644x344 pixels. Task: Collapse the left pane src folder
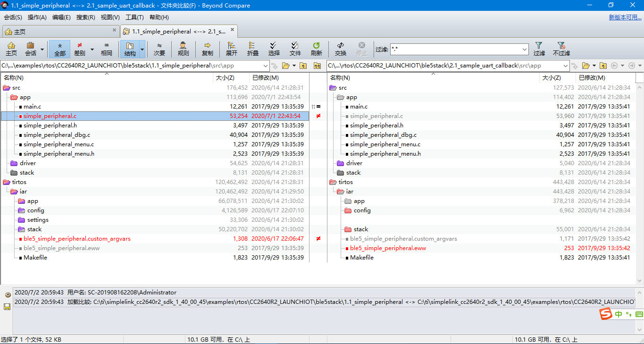7,88
